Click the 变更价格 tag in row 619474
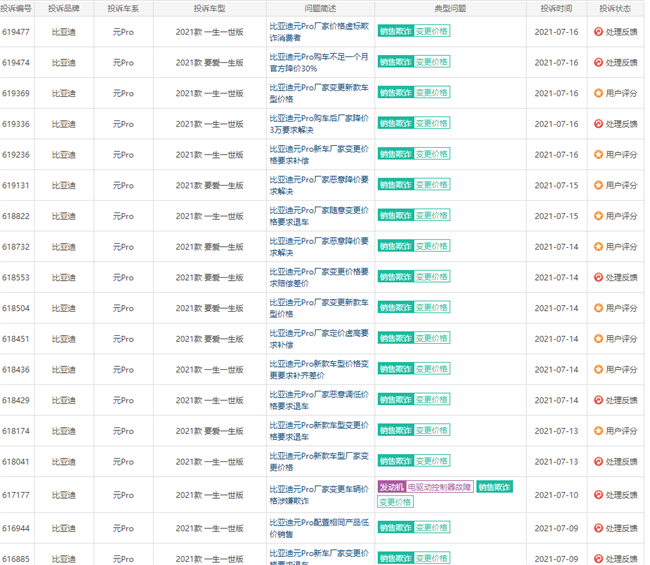 (x=432, y=62)
